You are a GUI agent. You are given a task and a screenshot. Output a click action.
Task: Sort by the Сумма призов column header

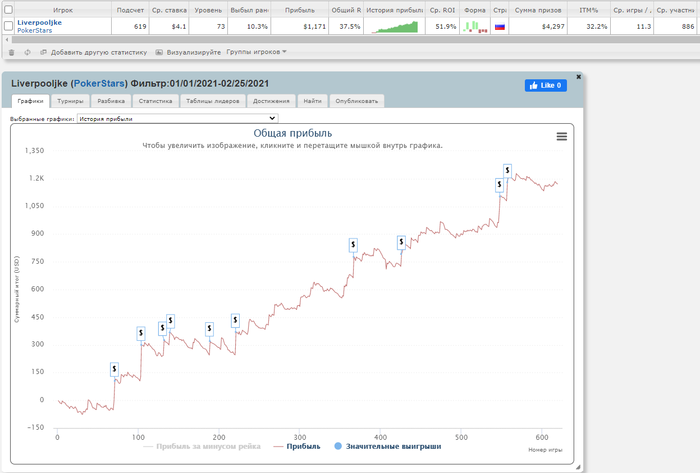click(x=538, y=10)
